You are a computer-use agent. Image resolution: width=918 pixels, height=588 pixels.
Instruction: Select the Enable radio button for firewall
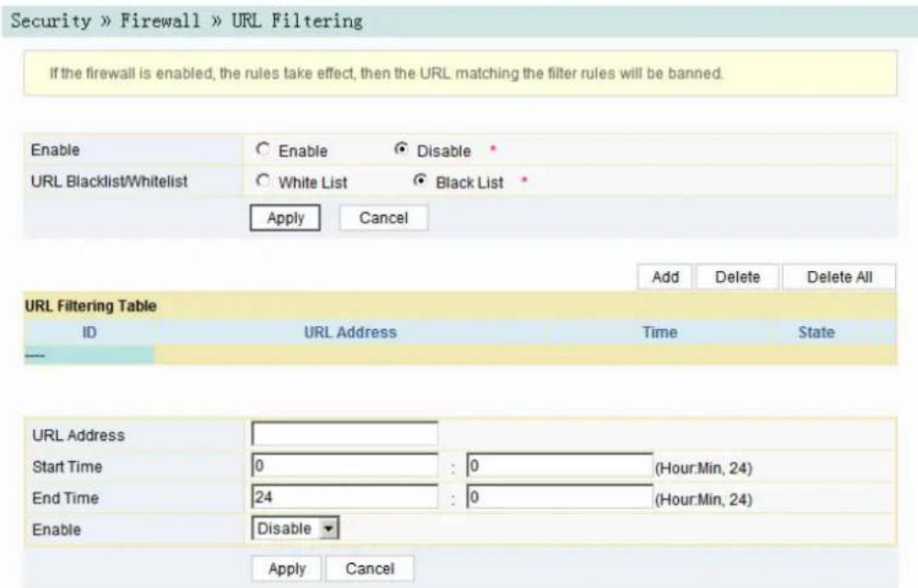[263, 150]
